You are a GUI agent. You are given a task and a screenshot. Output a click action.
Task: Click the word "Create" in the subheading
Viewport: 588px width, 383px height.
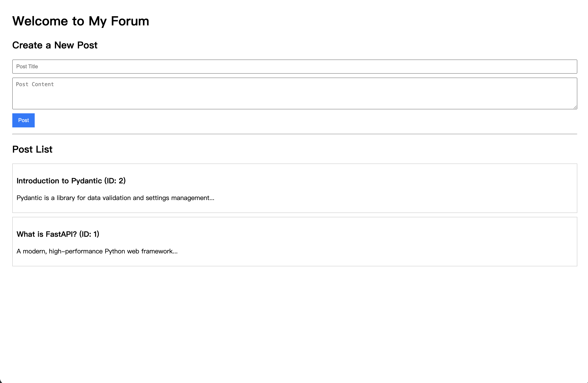27,45
